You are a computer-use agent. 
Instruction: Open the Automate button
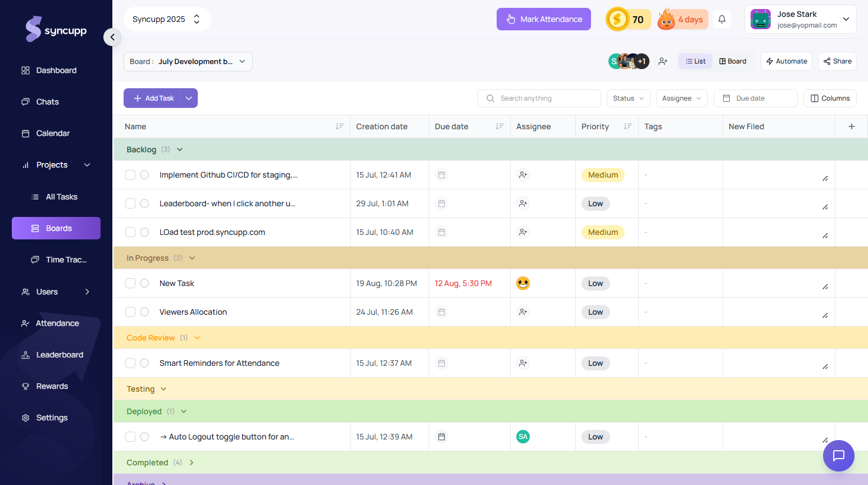(787, 61)
